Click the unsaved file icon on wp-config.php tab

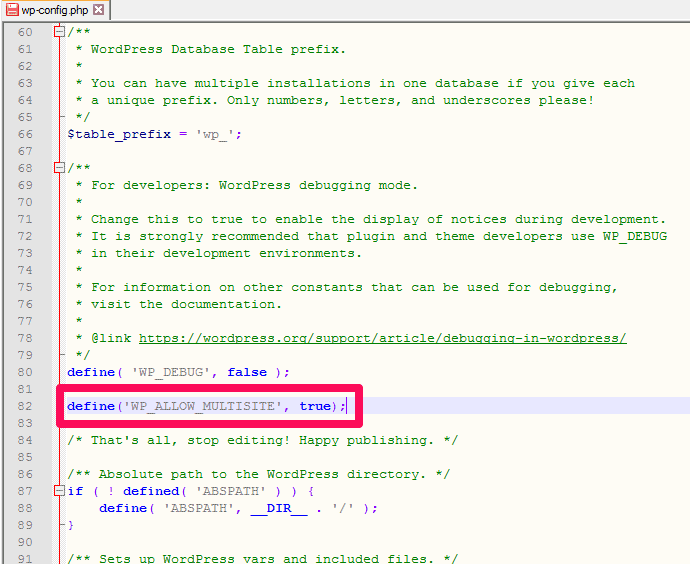click(x=11, y=10)
